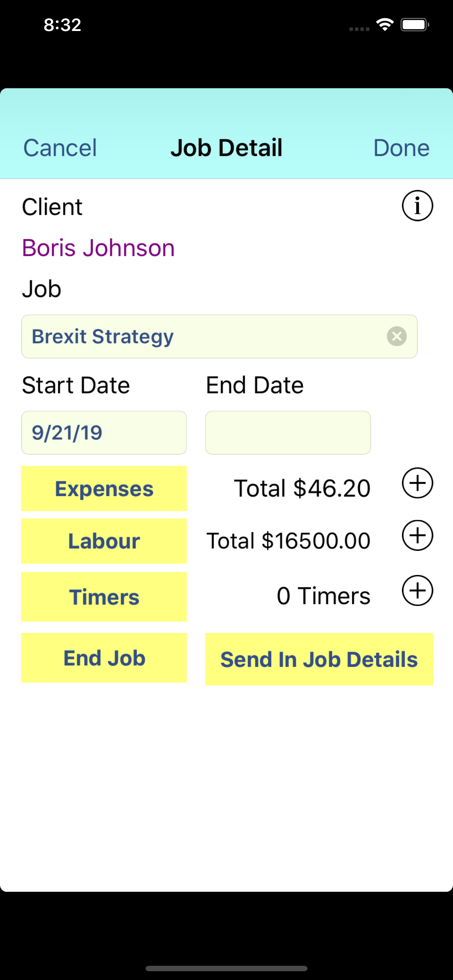Tap the battery indicator icon
Screen dimensions: 453x980
[415, 25]
